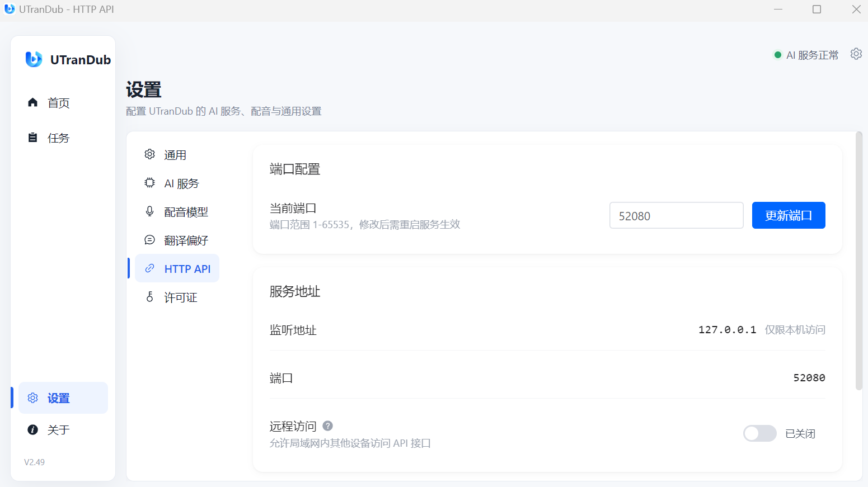Click the home icon beside 首页
Screen dimensions: 868x487
(x=33, y=102)
